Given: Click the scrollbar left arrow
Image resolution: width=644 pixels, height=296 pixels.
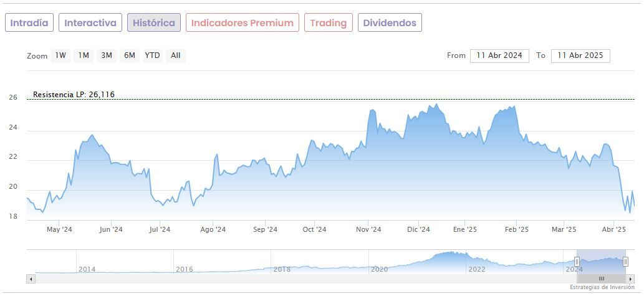Looking at the screenshot, I should pyautogui.click(x=31, y=279).
